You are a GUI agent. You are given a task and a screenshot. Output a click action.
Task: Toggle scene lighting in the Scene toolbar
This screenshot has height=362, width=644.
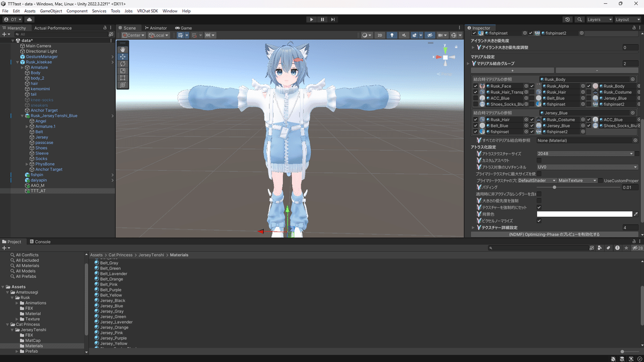[x=392, y=35]
